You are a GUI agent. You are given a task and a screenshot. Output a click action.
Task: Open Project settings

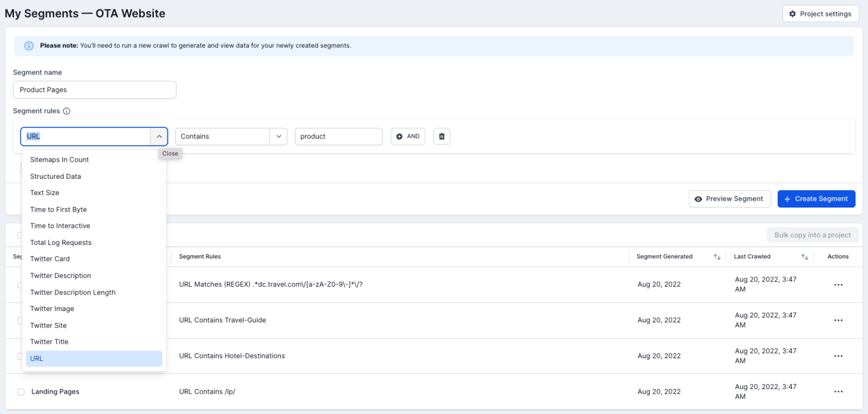point(820,14)
